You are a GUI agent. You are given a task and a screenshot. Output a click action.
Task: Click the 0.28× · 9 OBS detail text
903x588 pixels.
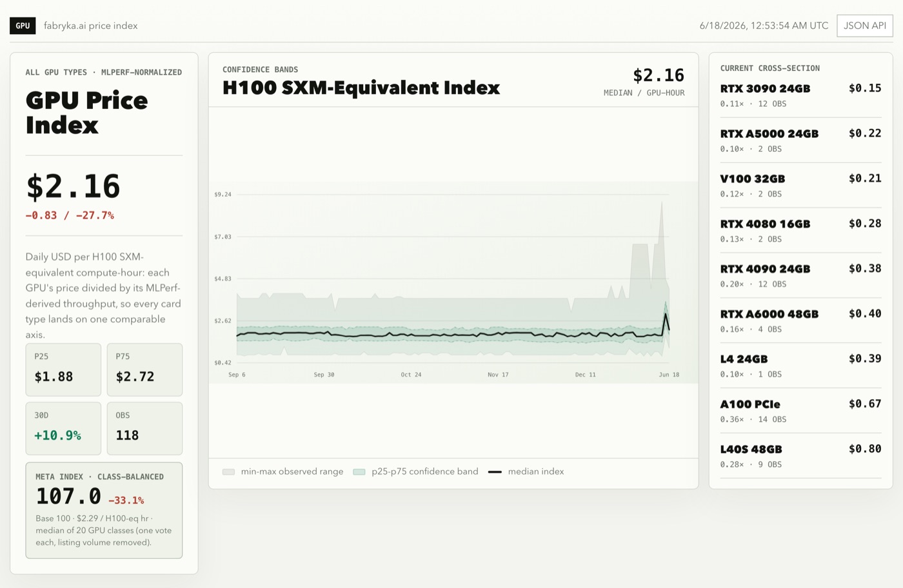point(751,465)
